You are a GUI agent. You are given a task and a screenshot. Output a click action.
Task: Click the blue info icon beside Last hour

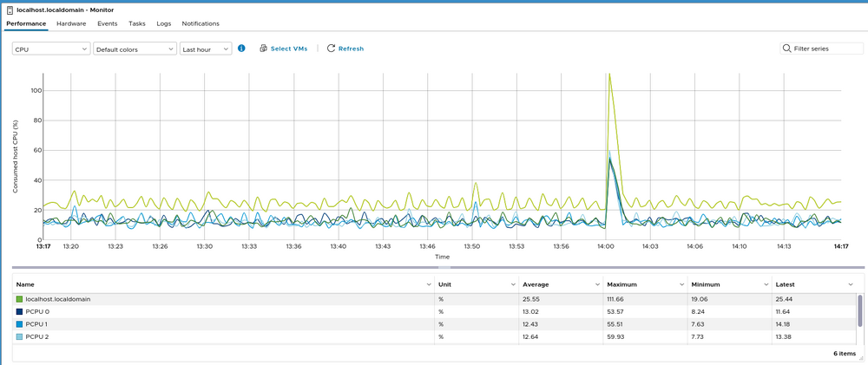click(x=241, y=49)
